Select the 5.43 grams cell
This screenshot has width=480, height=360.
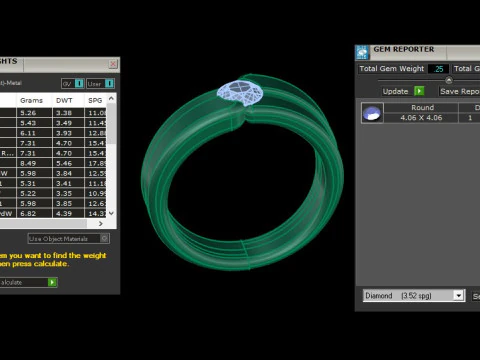[34, 123]
